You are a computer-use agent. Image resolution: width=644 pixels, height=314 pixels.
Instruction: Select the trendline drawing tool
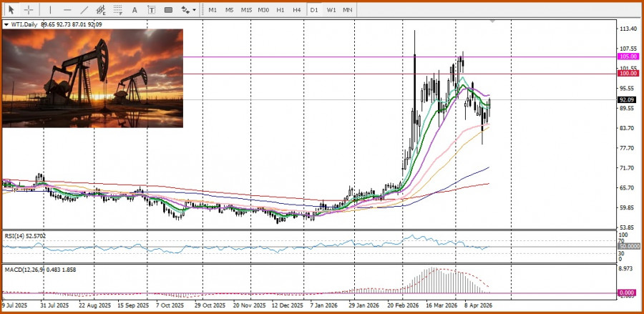click(84, 10)
